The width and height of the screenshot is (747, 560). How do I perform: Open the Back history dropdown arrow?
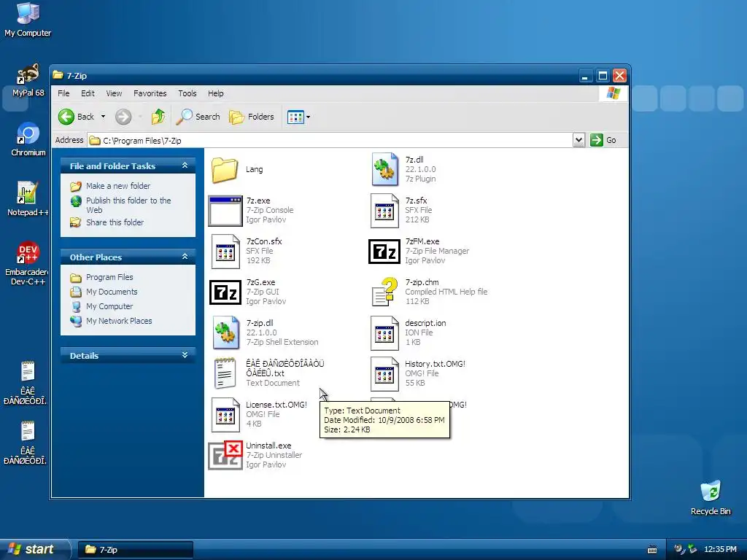pos(103,117)
